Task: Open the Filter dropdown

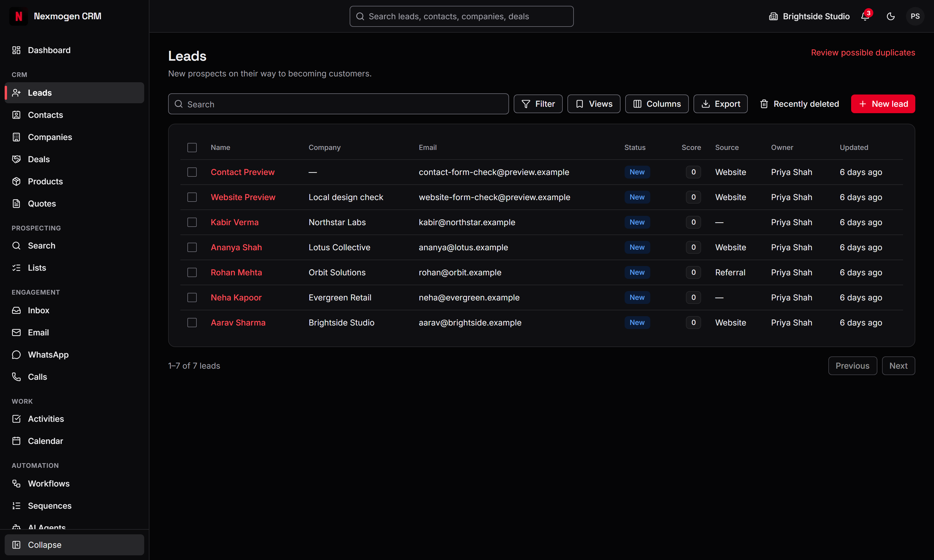Action: point(538,104)
